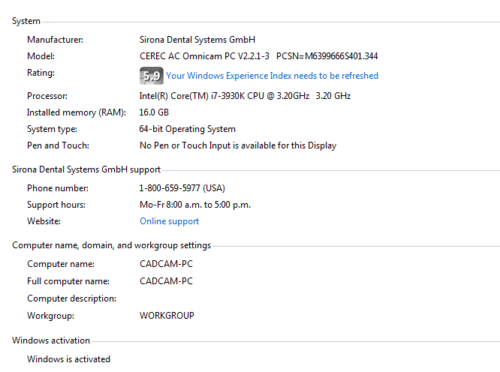
Task: Select the Computer name value CADCAM-PC
Action: (166, 264)
